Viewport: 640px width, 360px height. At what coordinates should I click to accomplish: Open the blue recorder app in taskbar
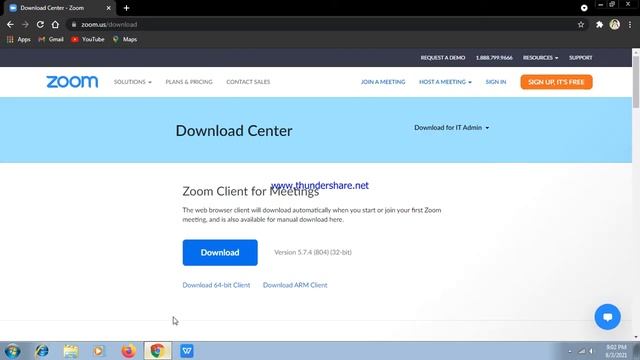187,351
